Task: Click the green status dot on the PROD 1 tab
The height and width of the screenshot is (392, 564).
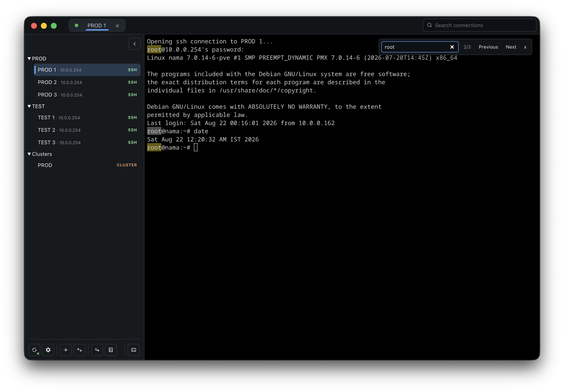Action: [77, 26]
